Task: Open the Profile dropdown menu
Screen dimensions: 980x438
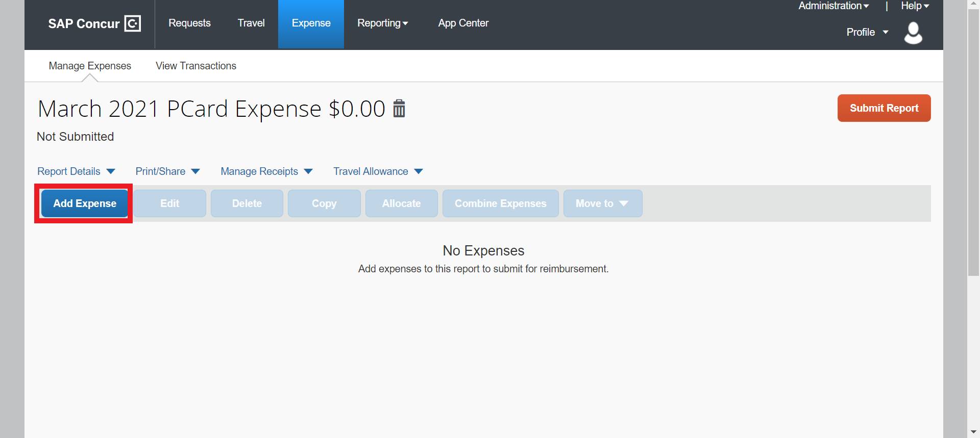Action: click(867, 32)
